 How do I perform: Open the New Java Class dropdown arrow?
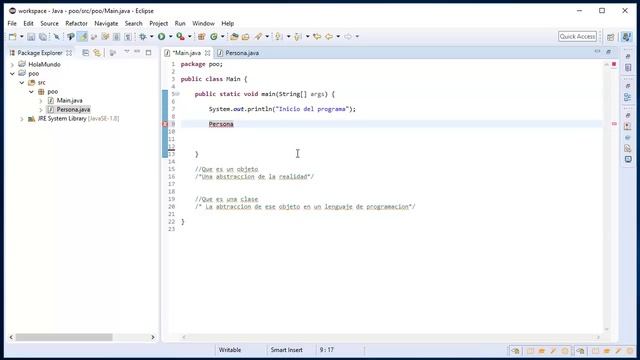[222, 37]
